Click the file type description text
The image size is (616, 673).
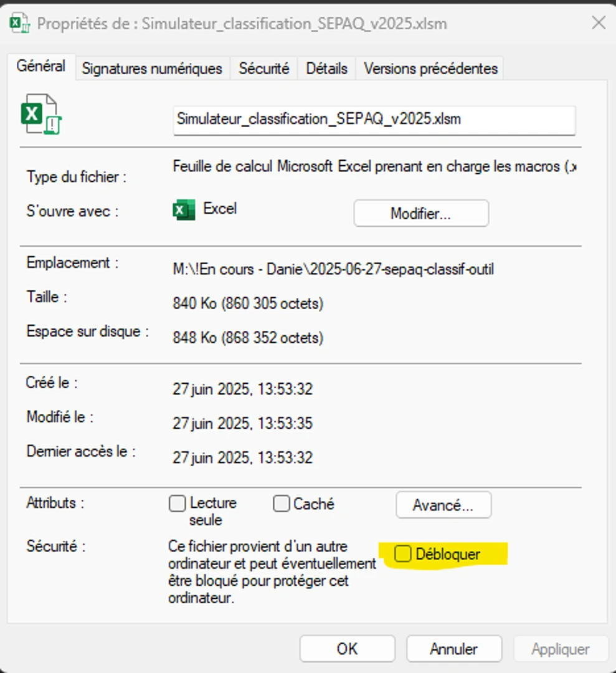[x=374, y=167]
